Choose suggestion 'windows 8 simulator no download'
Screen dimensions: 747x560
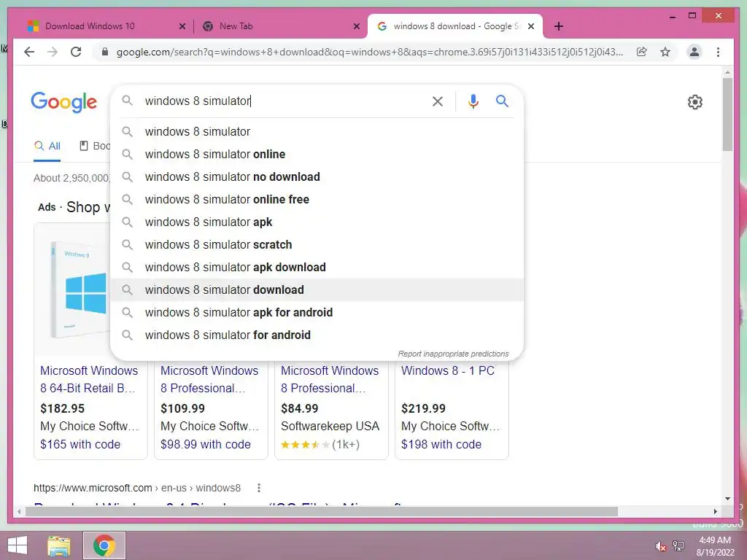click(317, 176)
